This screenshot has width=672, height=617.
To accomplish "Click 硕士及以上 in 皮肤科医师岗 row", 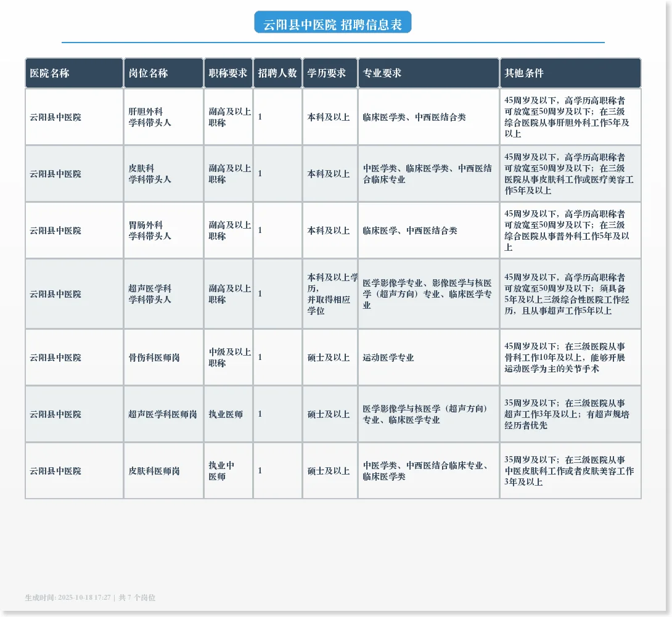I will tap(330, 470).
